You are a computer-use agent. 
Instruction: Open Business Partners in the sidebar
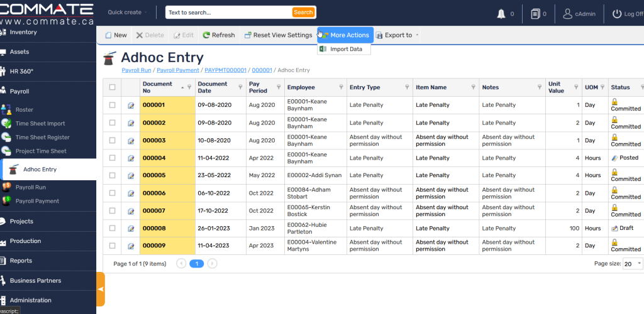[48, 281]
